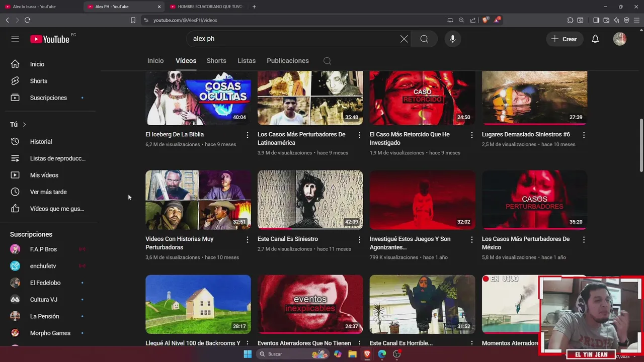Open options for Los Casos Más Perturbadores De México
This screenshot has height=362, width=644.
tap(584, 239)
